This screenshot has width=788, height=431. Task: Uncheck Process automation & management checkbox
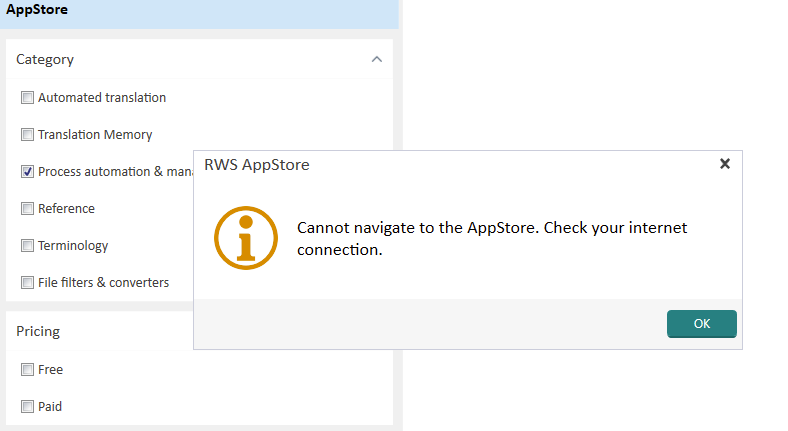coord(27,172)
